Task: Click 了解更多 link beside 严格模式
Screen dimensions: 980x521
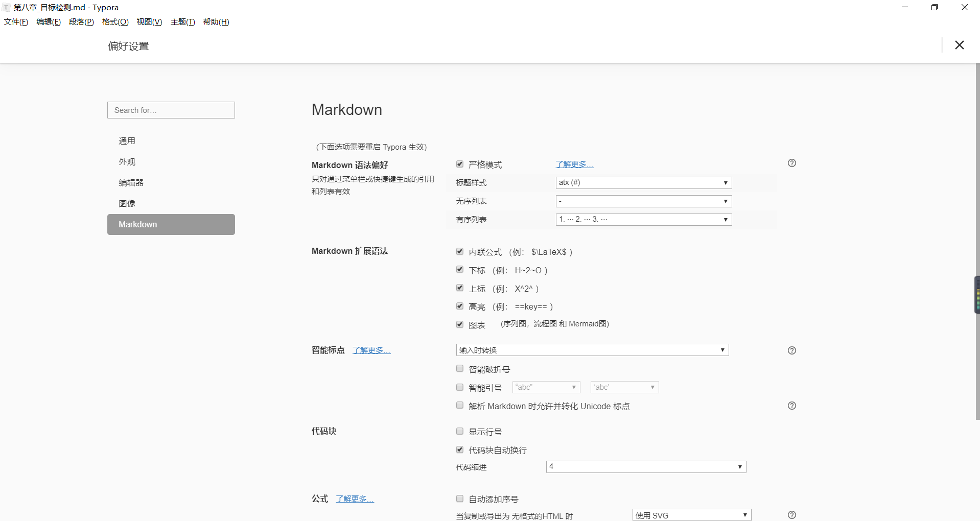Action: coord(574,164)
